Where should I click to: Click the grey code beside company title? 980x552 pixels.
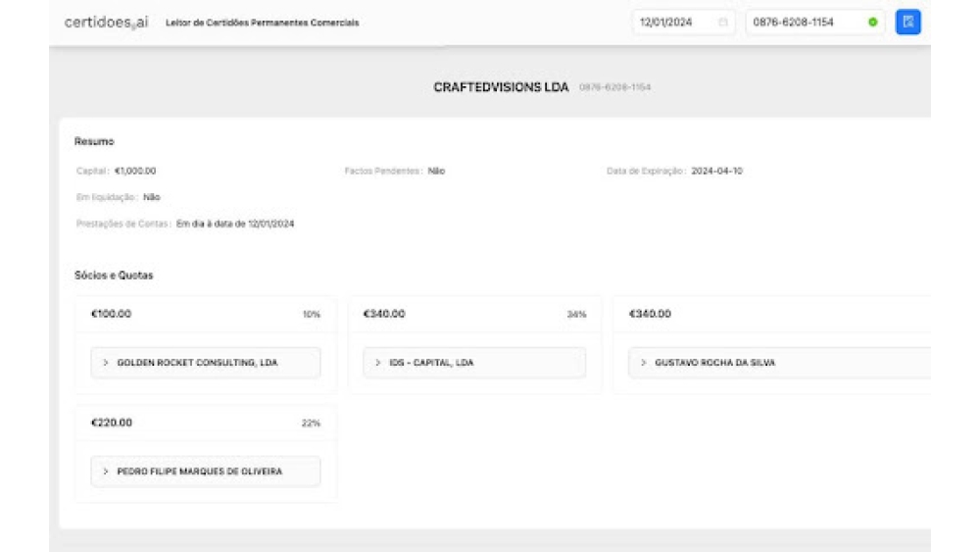pyautogui.click(x=615, y=87)
